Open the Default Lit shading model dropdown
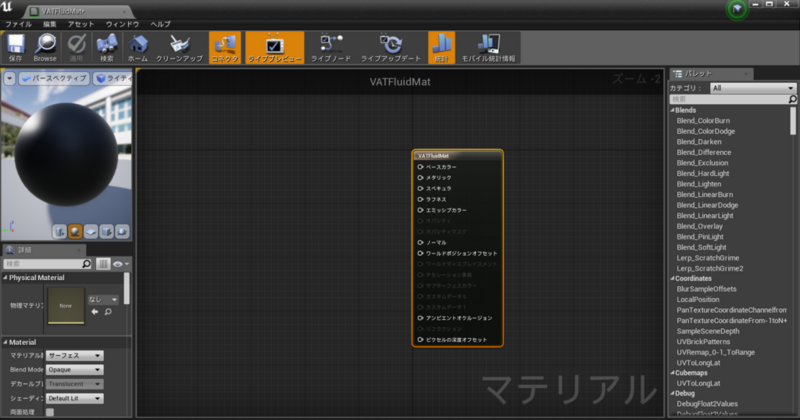This screenshot has height=420, width=800. (x=74, y=398)
